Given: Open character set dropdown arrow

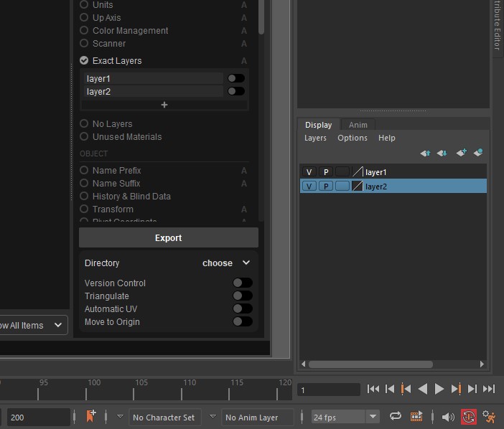Looking at the screenshot, I should (x=120, y=417).
